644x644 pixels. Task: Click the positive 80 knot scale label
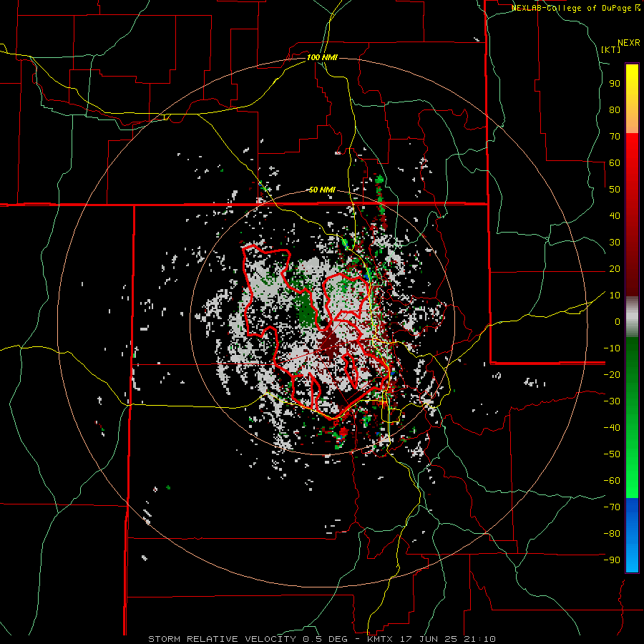tap(615, 109)
